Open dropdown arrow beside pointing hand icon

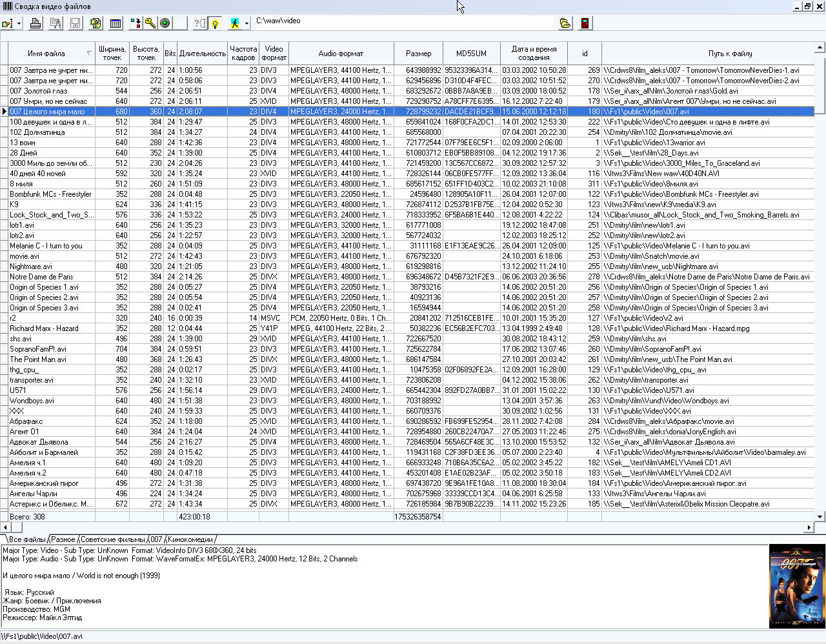point(19,24)
